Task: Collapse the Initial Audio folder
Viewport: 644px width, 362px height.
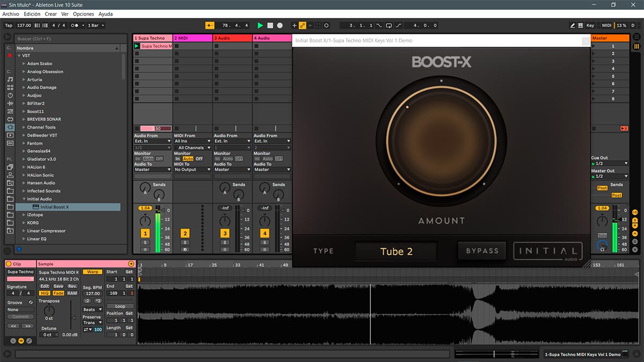Action: point(24,199)
